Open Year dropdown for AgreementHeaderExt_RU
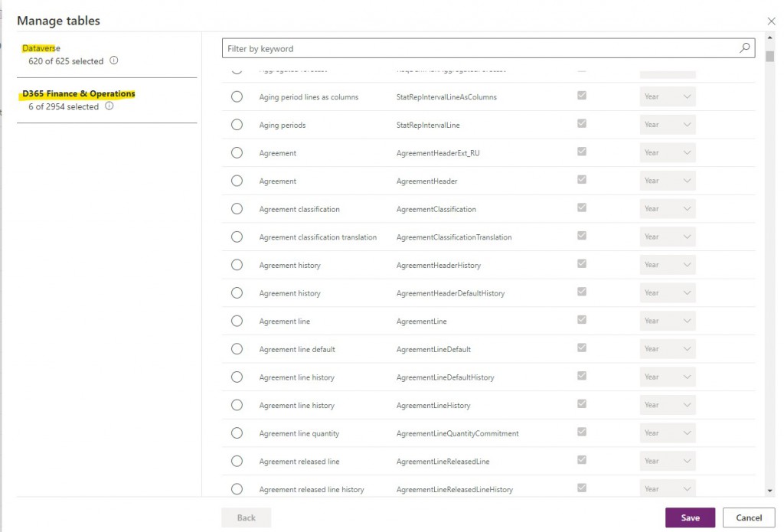Image resolution: width=784 pixels, height=532 pixels. [x=668, y=152]
